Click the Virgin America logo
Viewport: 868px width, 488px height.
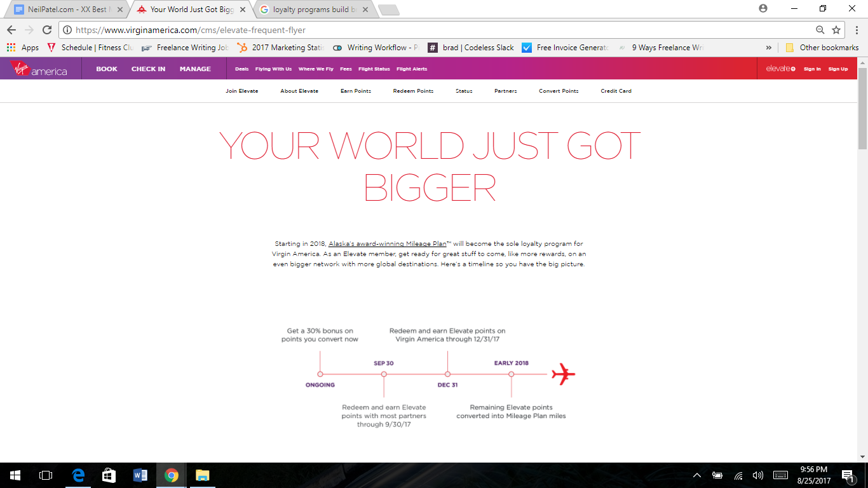tap(39, 69)
